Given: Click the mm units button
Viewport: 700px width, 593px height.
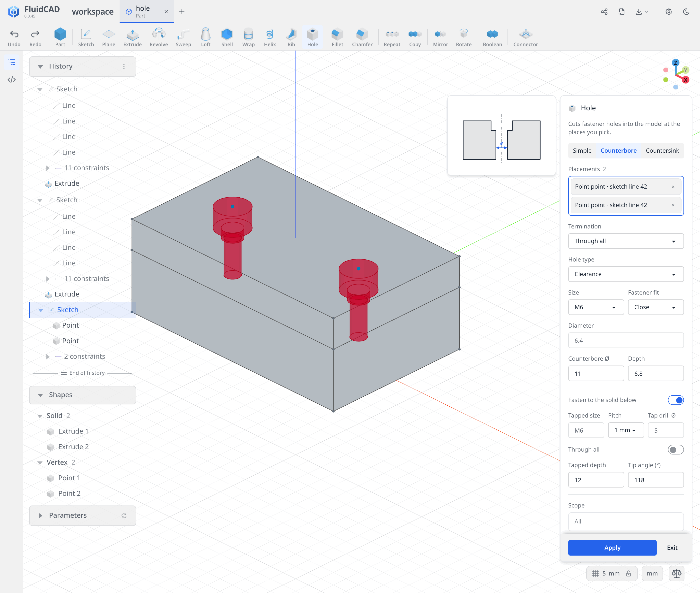Looking at the screenshot, I should (652, 574).
